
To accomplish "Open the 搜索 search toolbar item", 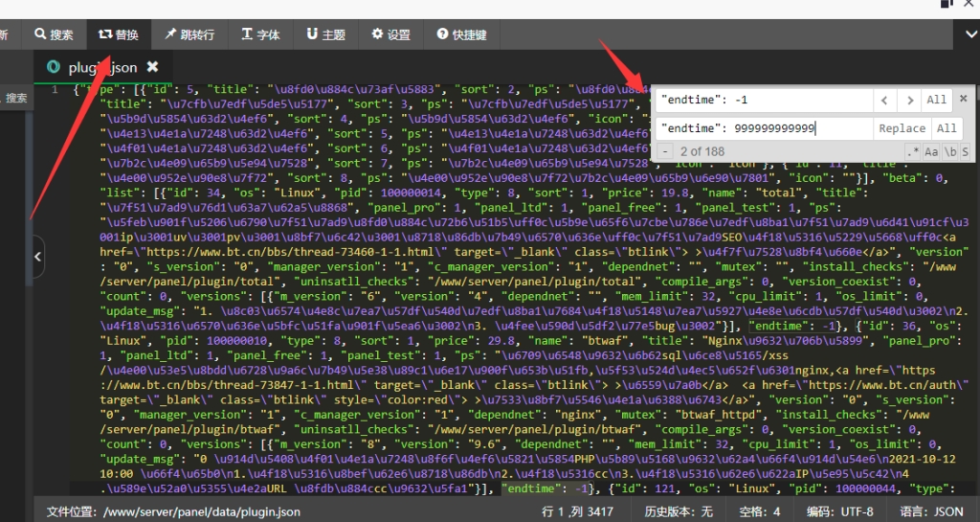I will coord(54,34).
